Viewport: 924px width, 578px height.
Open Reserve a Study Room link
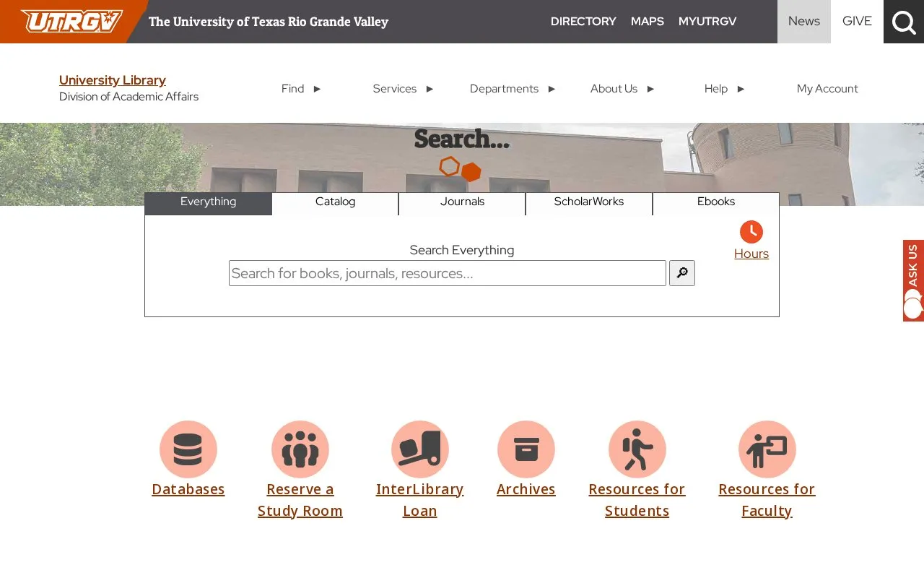point(300,500)
